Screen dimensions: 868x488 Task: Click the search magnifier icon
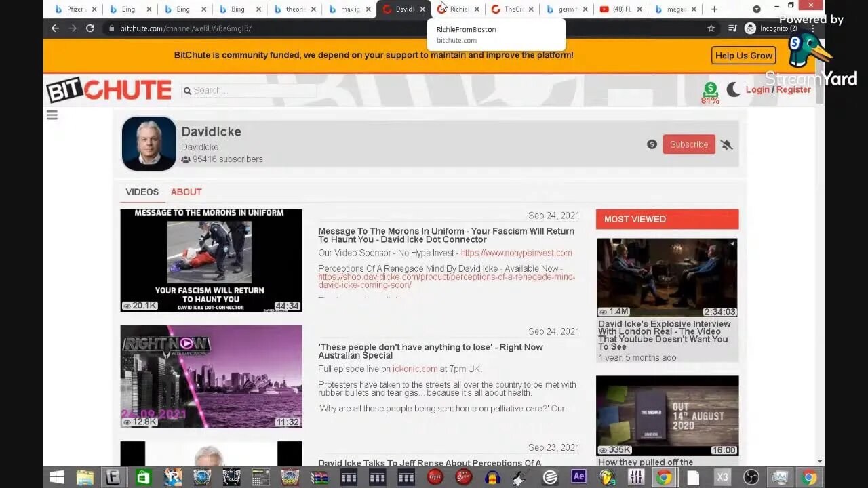coord(187,91)
